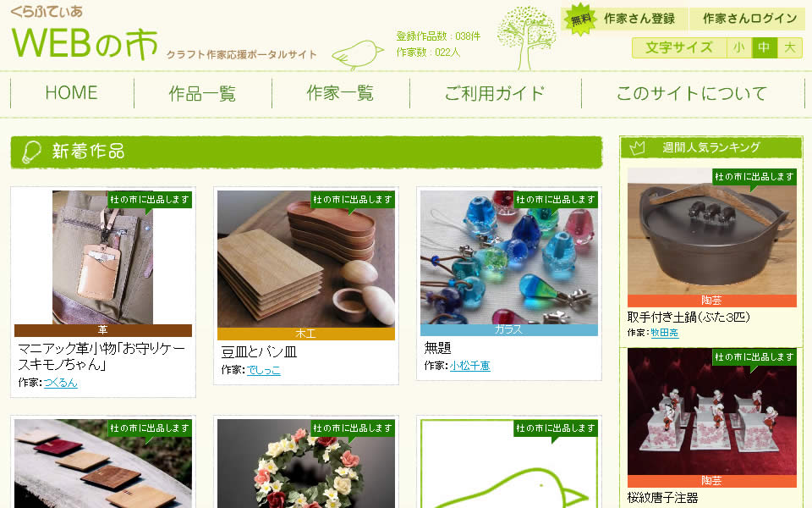The image size is (812, 508).
Task: Open author link 小松千恵
Action: (x=469, y=366)
